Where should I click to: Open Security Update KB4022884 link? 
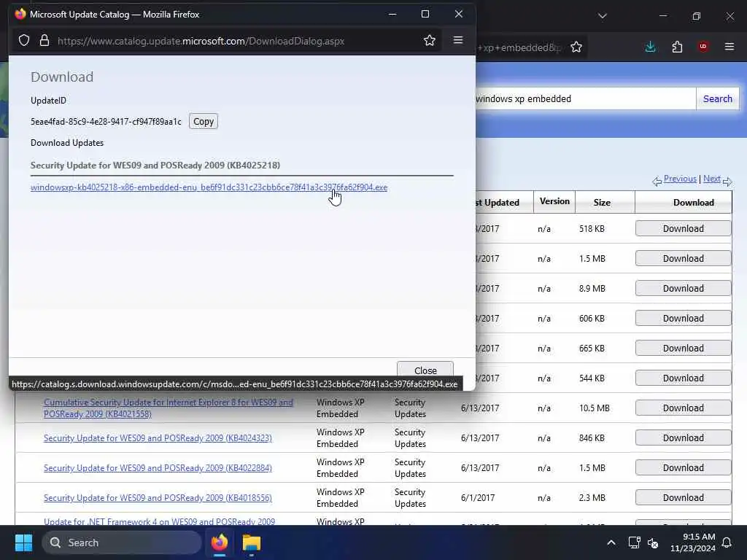[x=158, y=468]
